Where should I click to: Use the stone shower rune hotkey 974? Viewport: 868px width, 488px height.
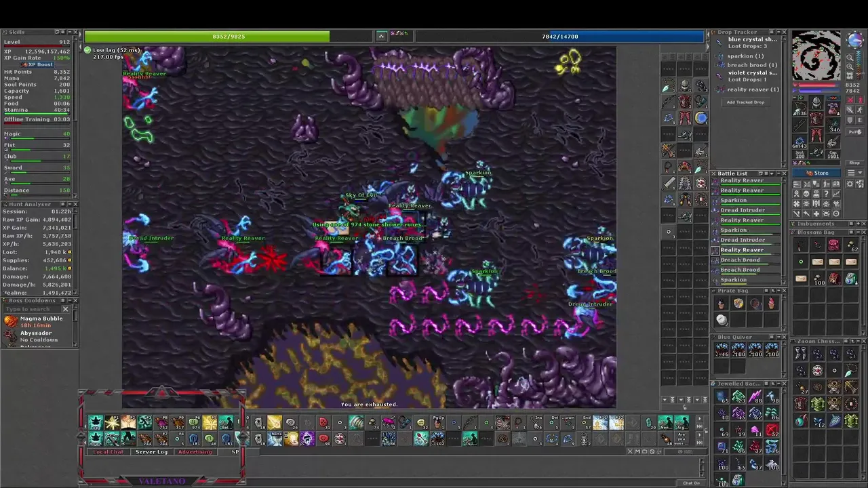194,422
